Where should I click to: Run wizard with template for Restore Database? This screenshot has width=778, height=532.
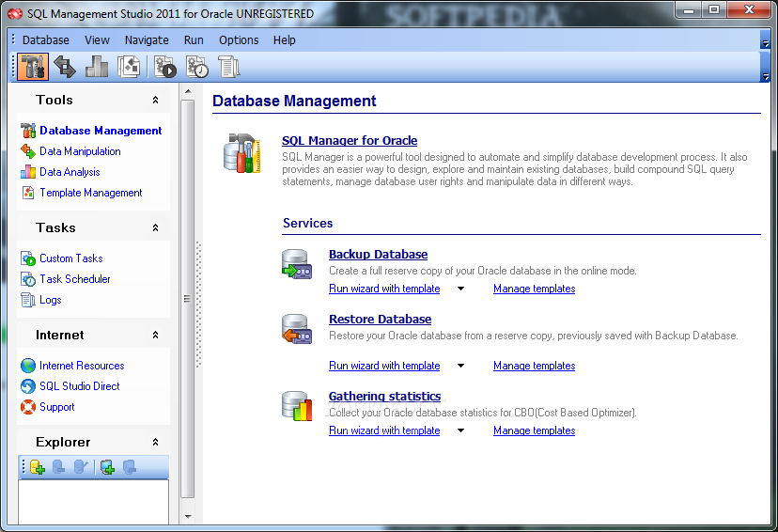click(x=384, y=366)
